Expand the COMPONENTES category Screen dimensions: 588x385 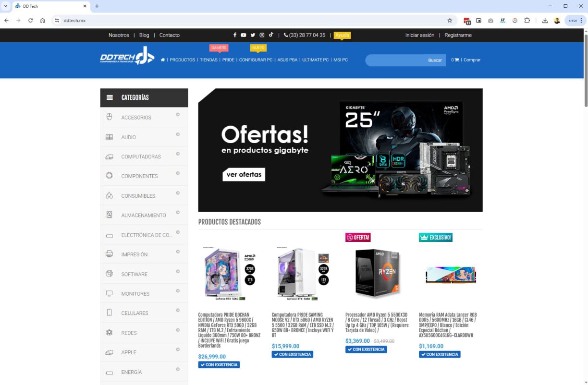click(178, 173)
